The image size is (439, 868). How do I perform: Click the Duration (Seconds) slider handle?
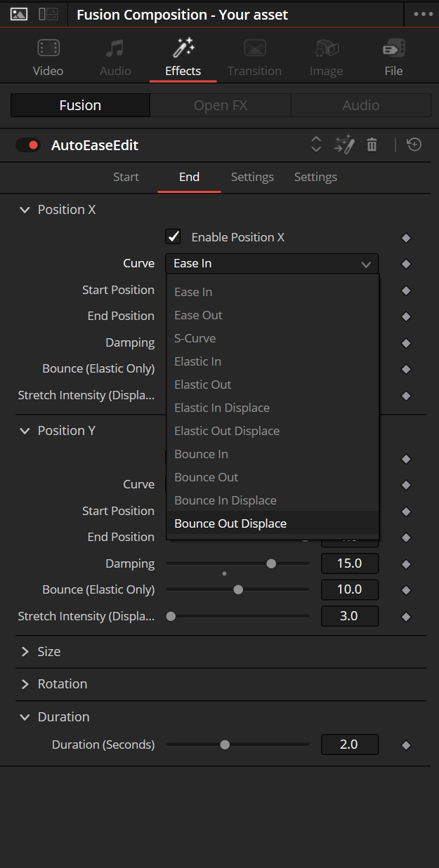click(x=225, y=745)
